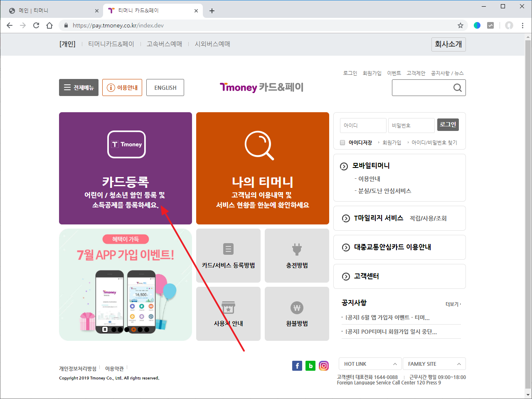Open the 회원가입 link in the top utility links

372,73
